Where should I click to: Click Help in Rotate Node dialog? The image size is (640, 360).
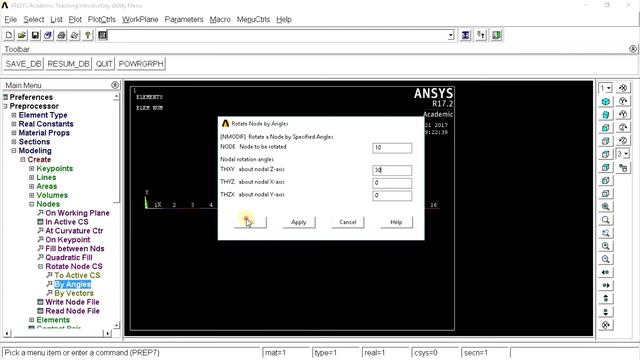(x=396, y=222)
